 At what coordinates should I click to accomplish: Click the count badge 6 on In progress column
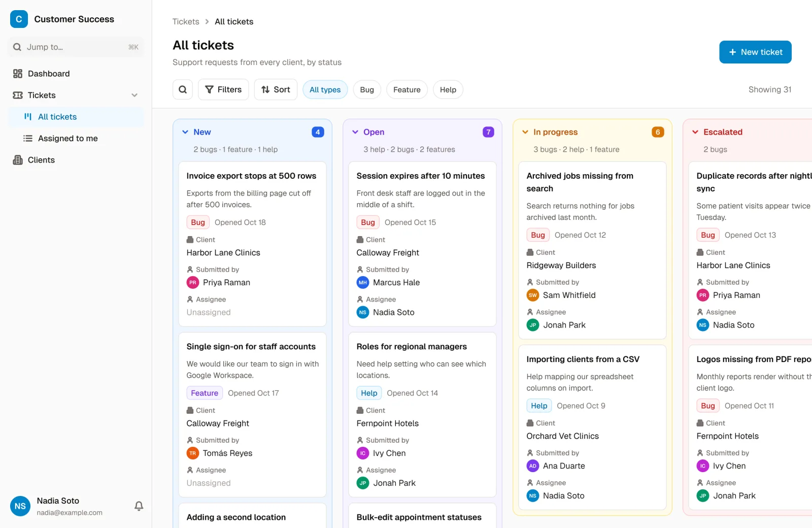coord(658,132)
